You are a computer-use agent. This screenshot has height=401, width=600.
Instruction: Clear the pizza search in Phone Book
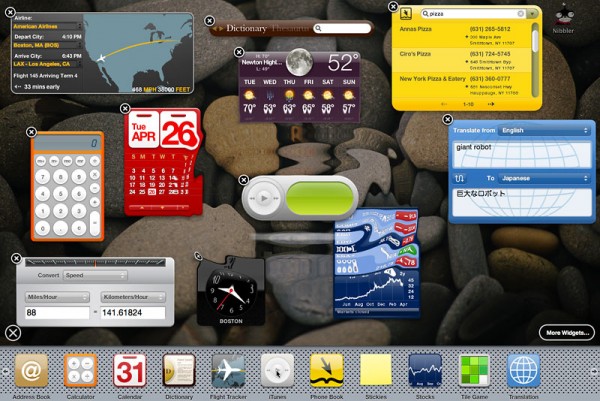click(x=520, y=14)
